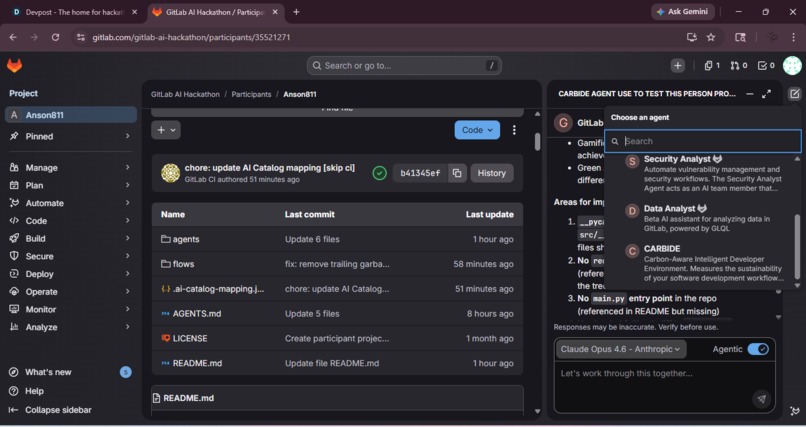Expand the Plan sidebar menu
This screenshot has width=806, height=427.
70,185
